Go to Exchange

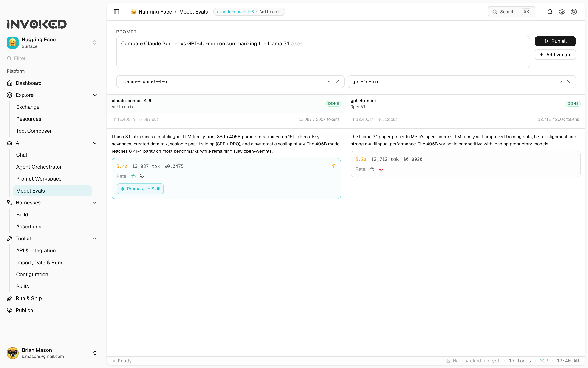(52, 107)
